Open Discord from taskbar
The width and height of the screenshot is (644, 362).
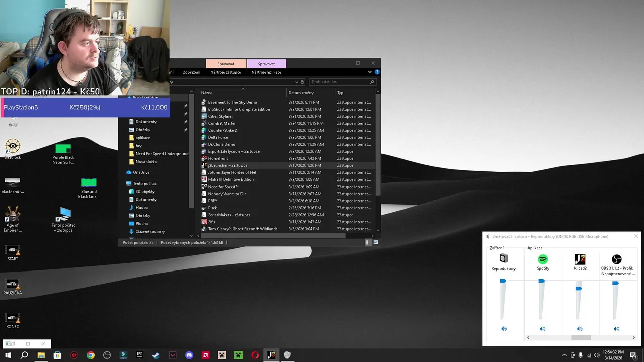(189, 355)
